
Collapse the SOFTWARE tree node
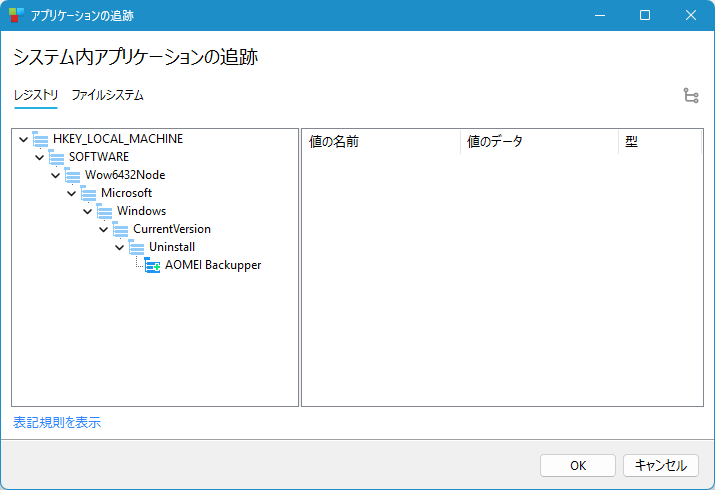(x=40, y=157)
